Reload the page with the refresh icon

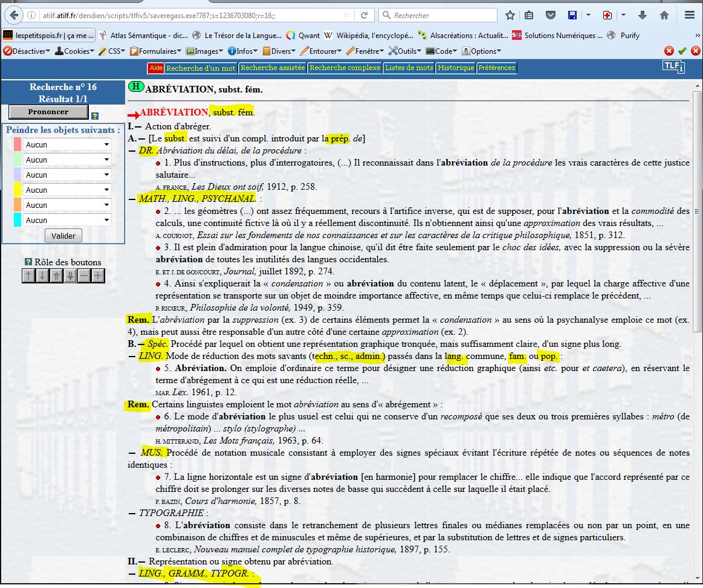(x=364, y=15)
